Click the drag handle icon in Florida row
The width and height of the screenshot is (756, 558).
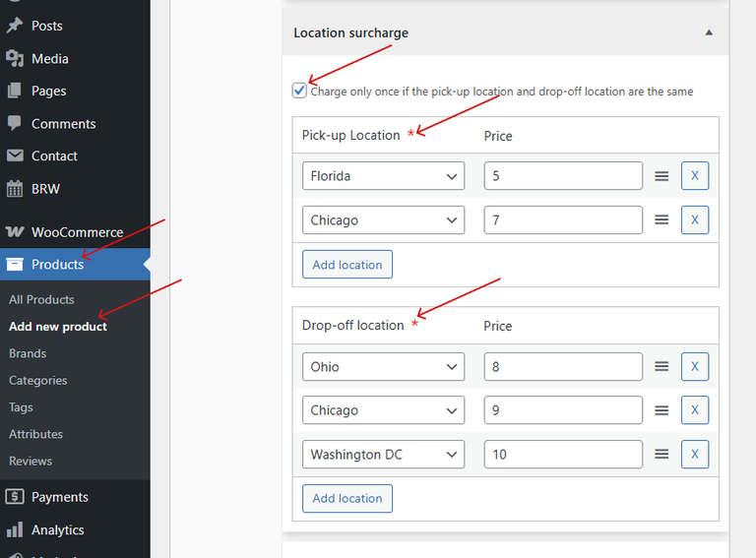tap(661, 176)
